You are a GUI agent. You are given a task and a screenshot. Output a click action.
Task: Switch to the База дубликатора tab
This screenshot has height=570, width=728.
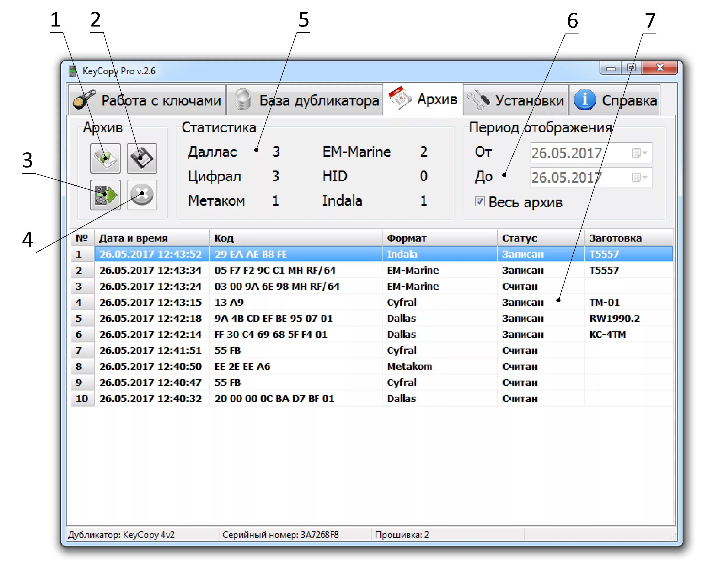coord(305,100)
